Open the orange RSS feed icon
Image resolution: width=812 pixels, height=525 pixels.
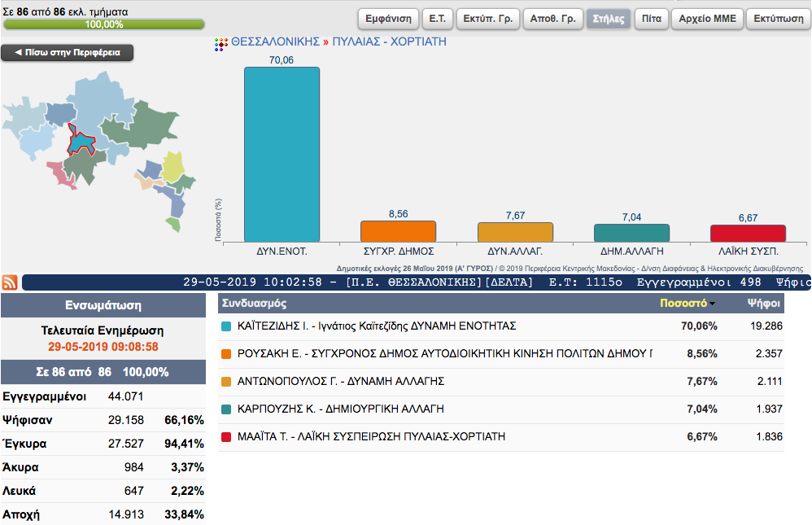click(10, 282)
